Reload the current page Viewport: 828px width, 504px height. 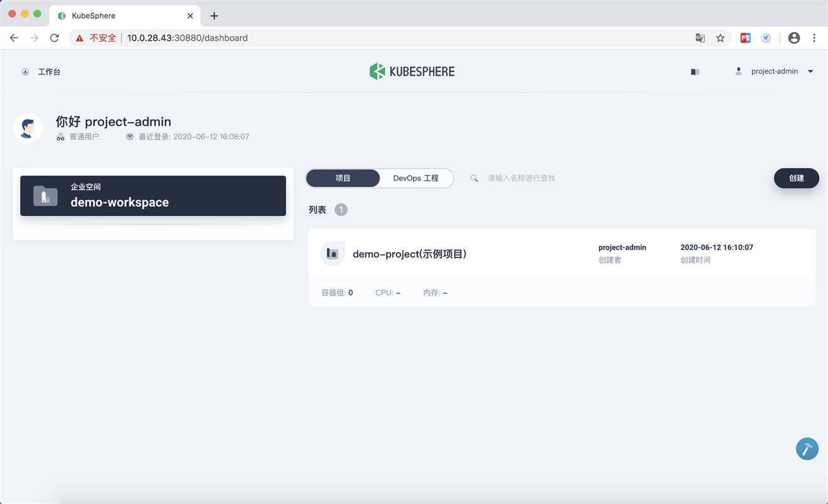tap(54, 38)
